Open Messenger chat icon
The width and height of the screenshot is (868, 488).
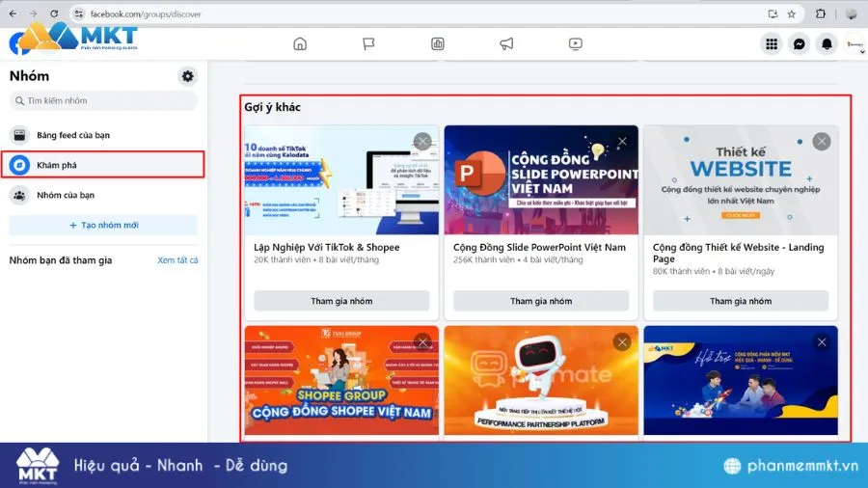click(799, 43)
